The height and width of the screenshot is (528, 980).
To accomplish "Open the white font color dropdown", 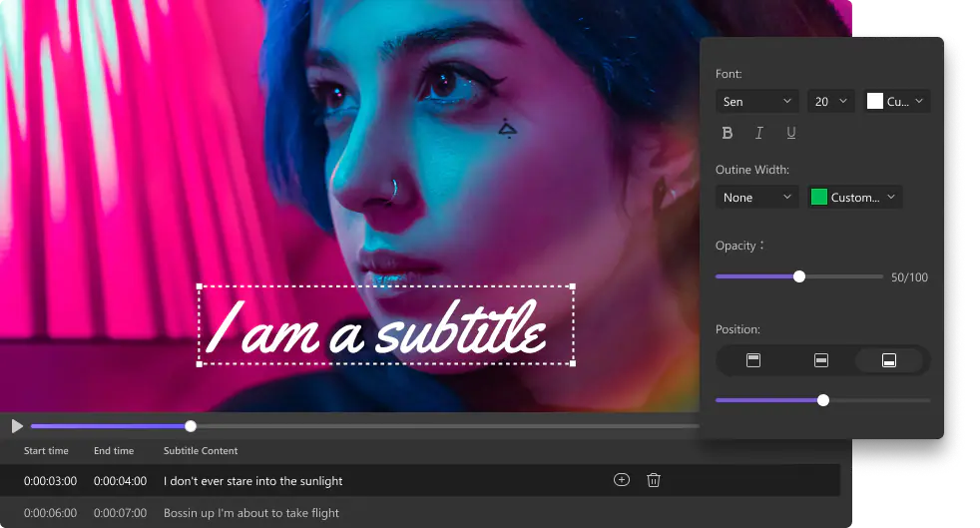I will pos(897,101).
